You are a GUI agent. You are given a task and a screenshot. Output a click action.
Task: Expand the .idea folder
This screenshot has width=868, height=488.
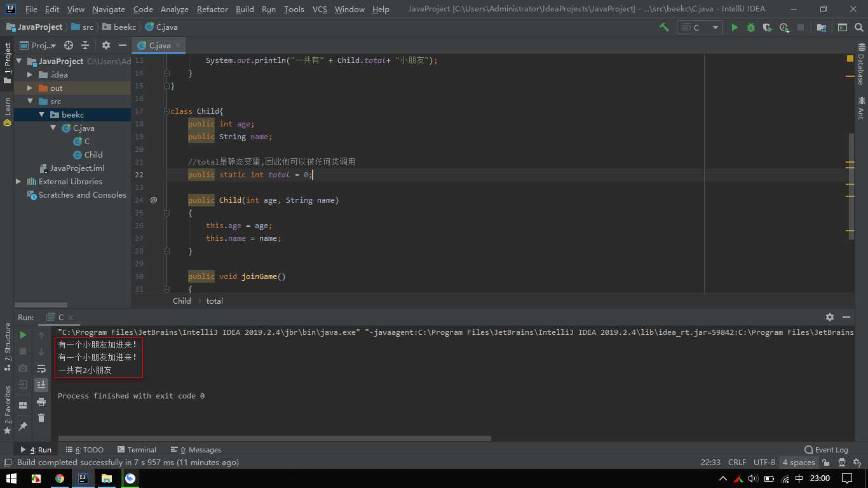click(30, 74)
